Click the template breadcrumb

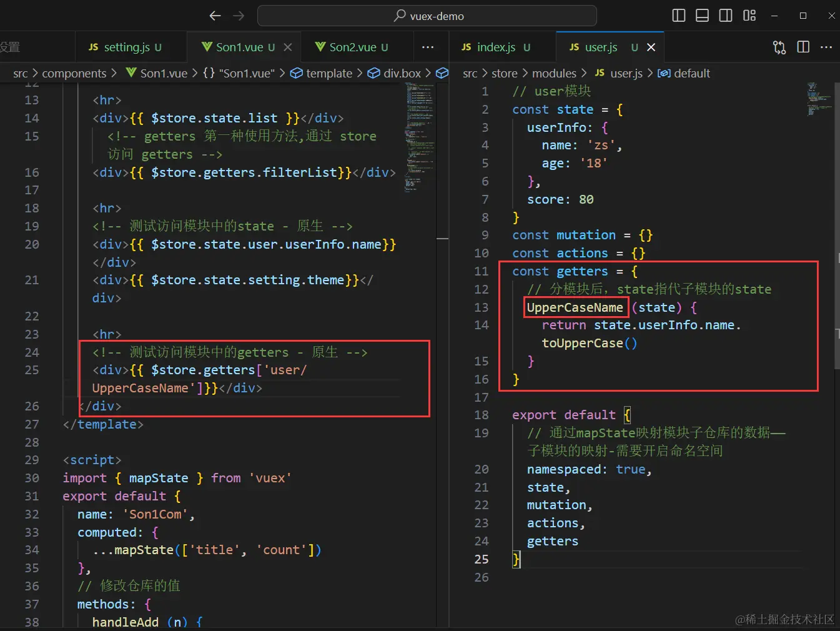pyautogui.click(x=329, y=74)
